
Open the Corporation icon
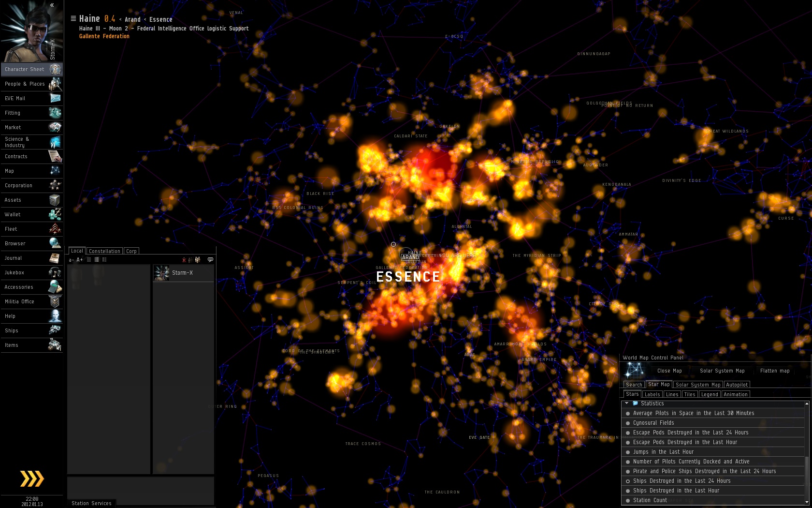pos(55,185)
